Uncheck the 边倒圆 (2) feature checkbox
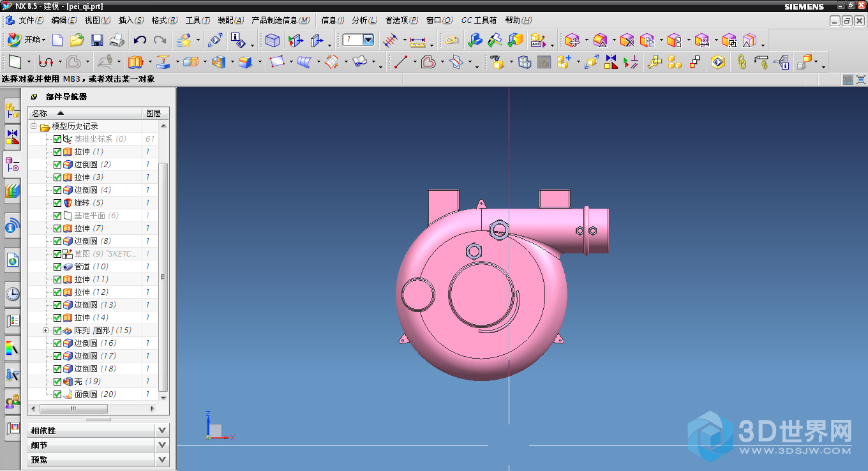The image size is (868, 471). coord(57,165)
